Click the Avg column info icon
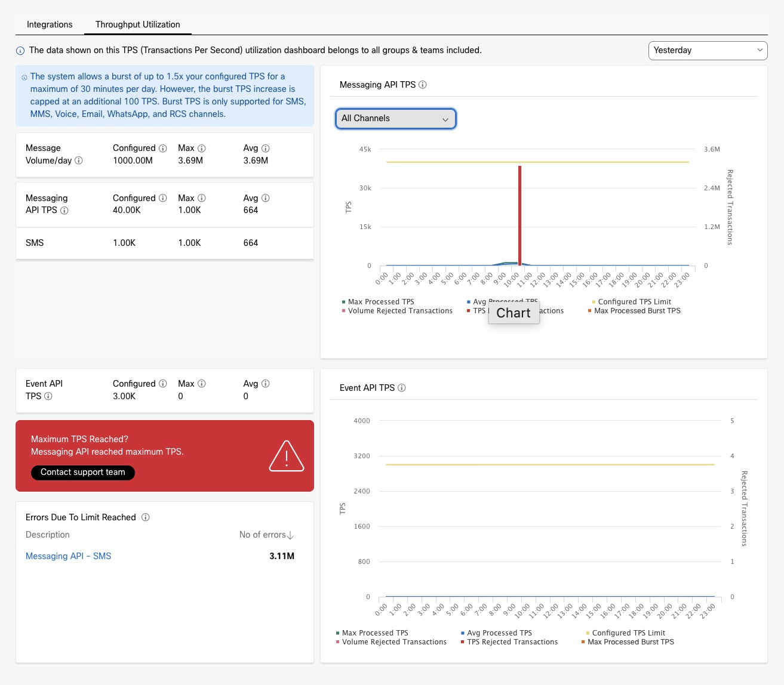 (266, 148)
